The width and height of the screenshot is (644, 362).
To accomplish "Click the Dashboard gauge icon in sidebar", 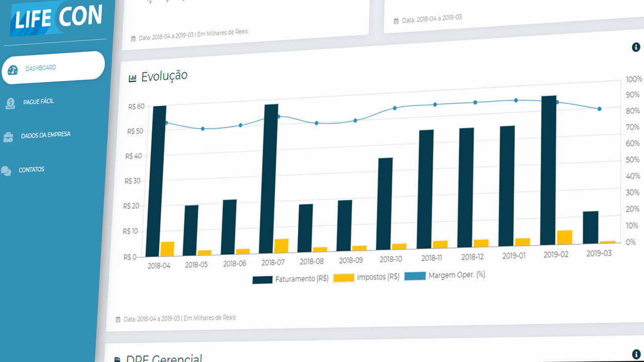I will tap(13, 70).
